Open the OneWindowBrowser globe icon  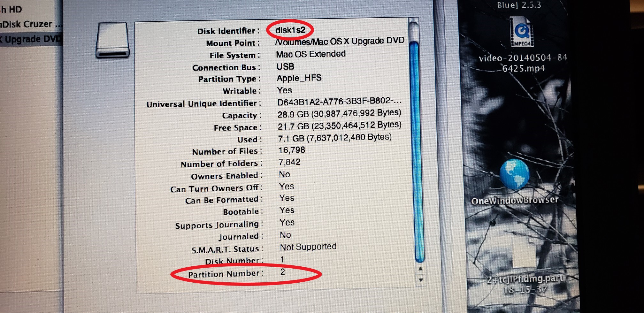coord(514,174)
